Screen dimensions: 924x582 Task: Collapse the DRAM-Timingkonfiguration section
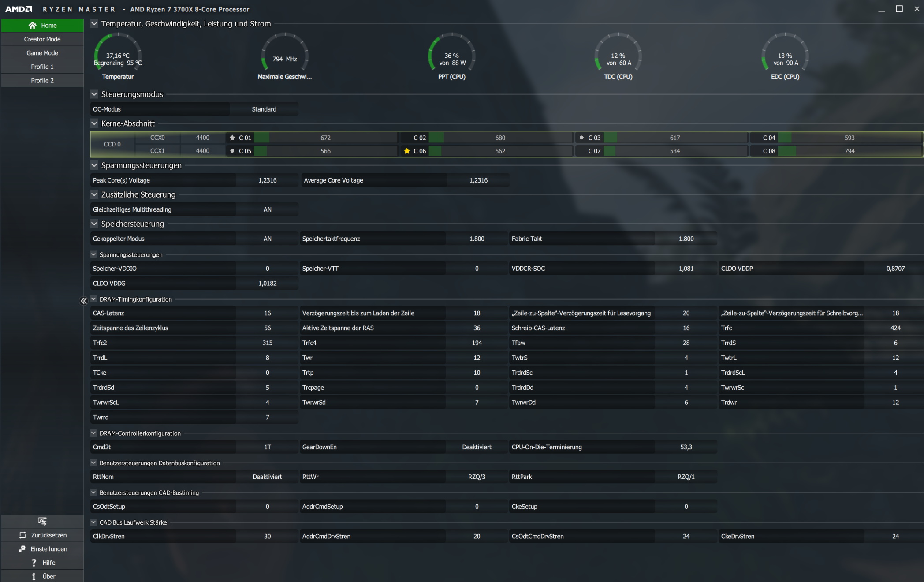(93, 299)
